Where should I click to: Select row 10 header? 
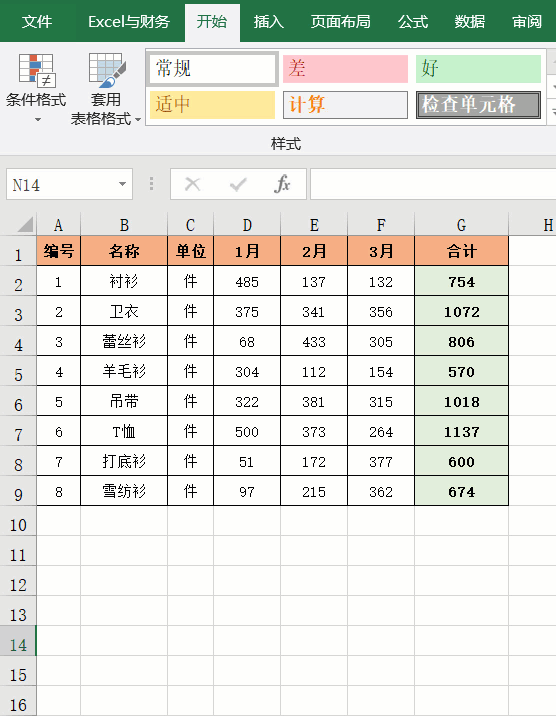click(x=18, y=521)
